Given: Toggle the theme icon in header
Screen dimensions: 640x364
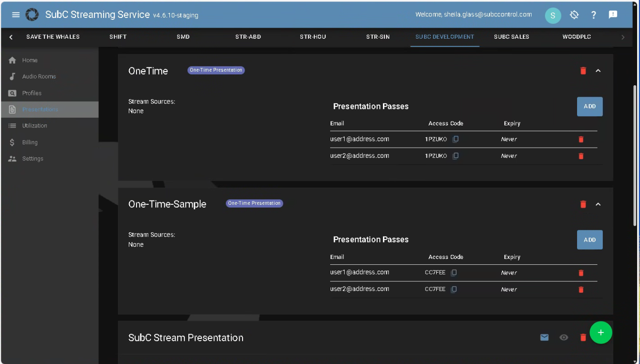Looking at the screenshot, I should [574, 15].
